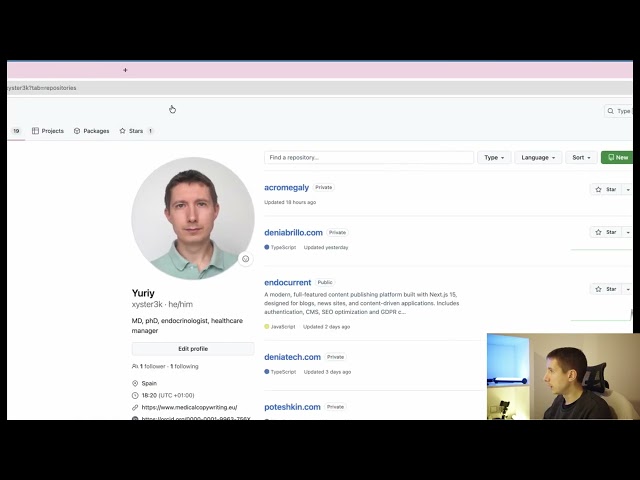Image resolution: width=640 pixels, height=480 pixels.
Task: Click the Packages cube icon
Action: pyautogui.click(x=77, y=131)
